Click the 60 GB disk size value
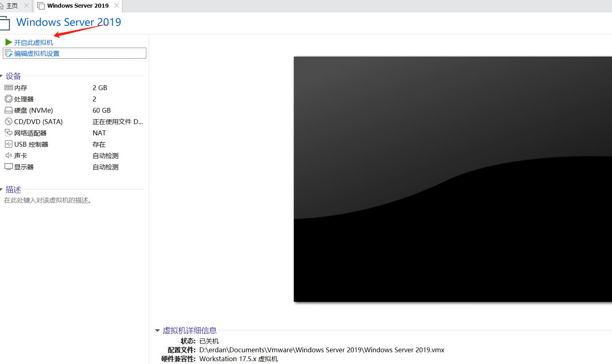612x364 pixels. (101, 110)
